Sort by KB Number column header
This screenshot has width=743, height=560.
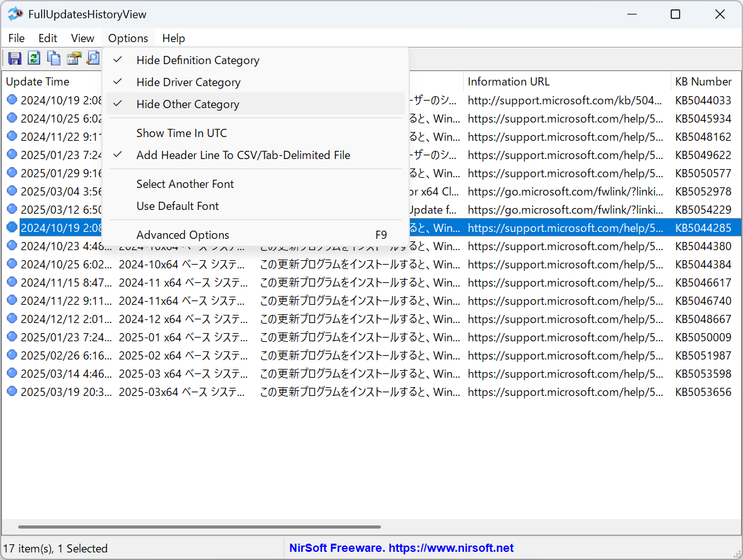coord(705,82)
